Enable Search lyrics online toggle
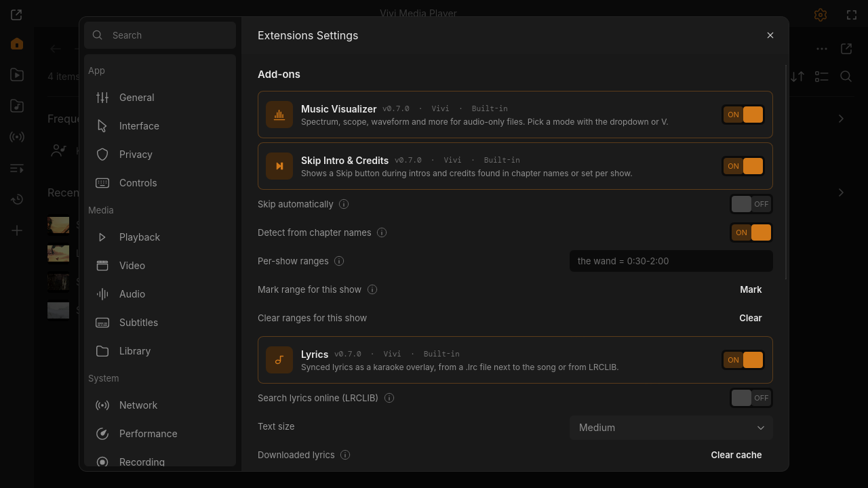 pos(751,398)
